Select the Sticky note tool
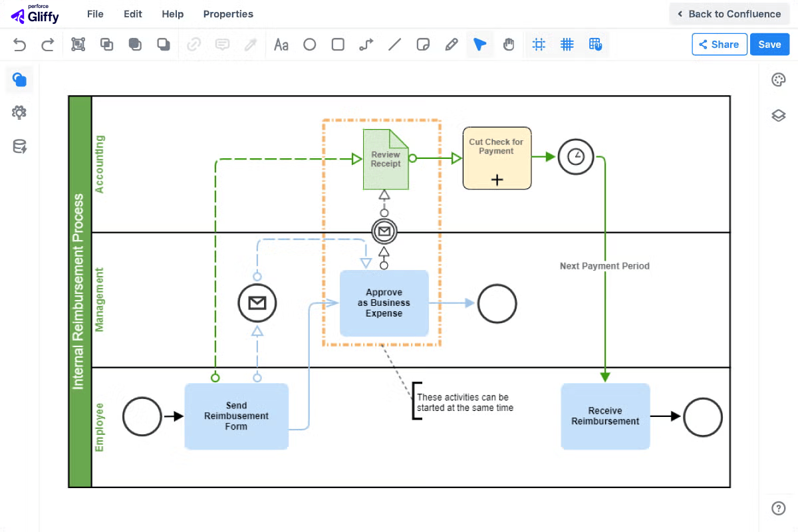The height and width of the screenshot is (532, 798). pos(422,45)
